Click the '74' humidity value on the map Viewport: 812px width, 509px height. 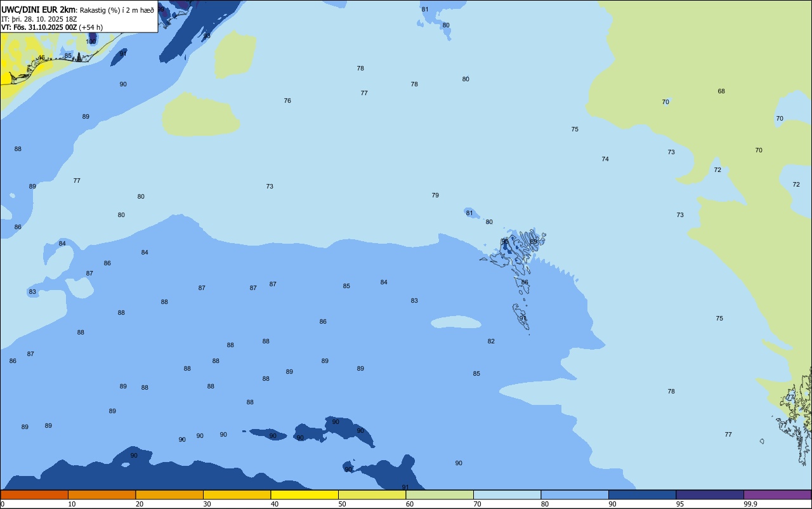pos(605,159)
